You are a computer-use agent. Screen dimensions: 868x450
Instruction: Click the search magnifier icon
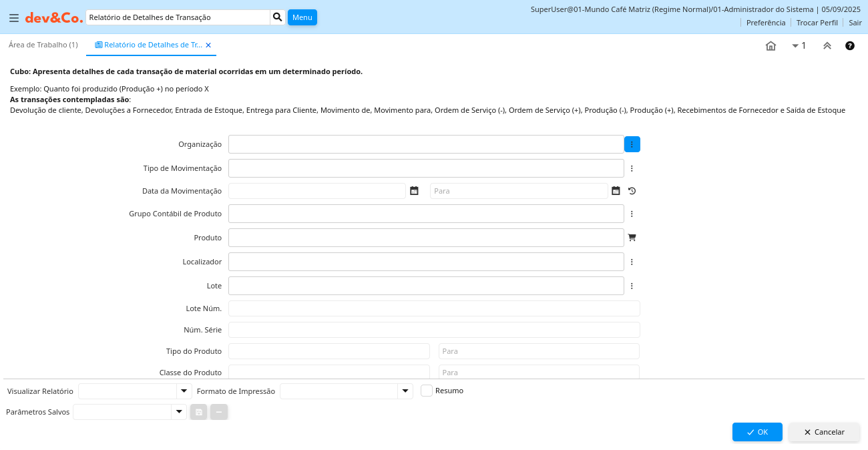click(278, 17)
